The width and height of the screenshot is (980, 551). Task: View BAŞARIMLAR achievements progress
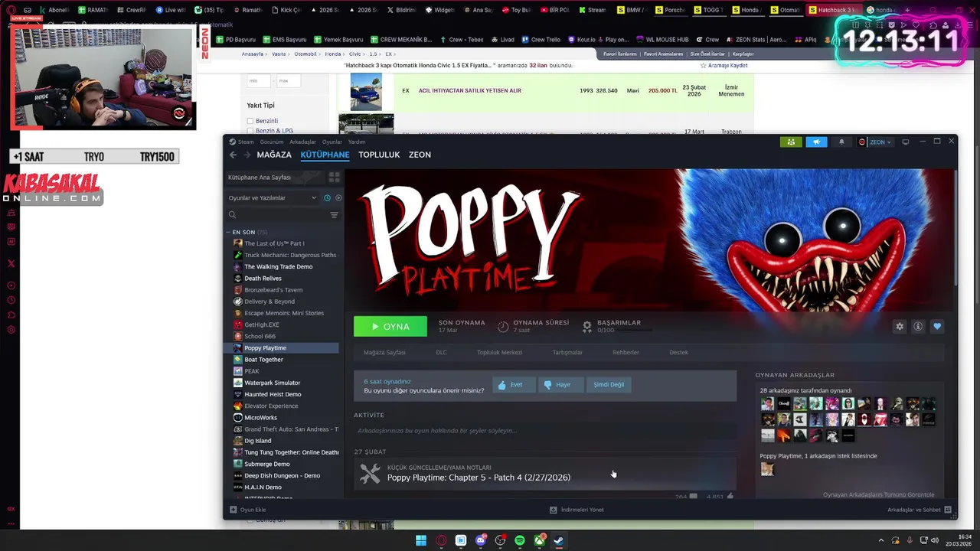click(616, 326)
